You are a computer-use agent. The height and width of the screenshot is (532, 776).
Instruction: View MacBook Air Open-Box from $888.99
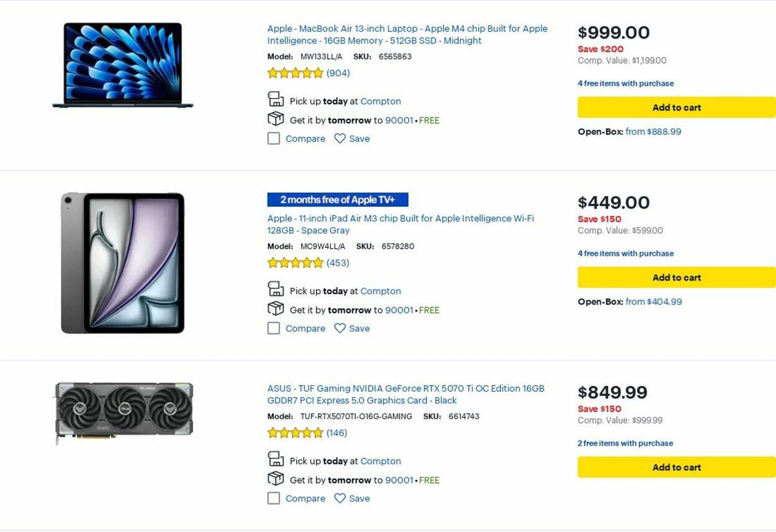(x=653, y=132)
